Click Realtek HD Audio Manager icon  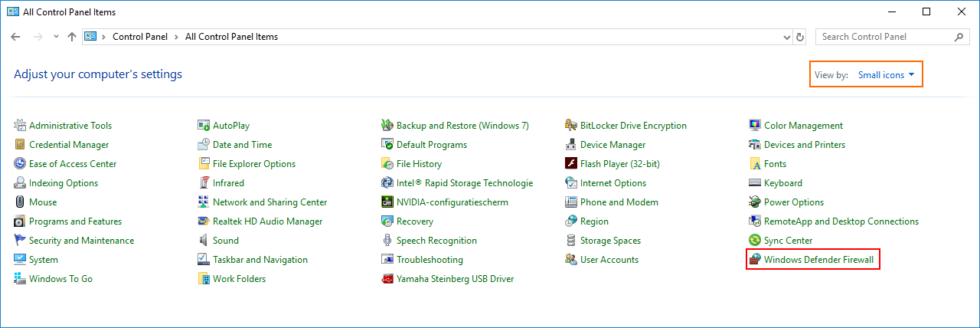[204, 221]
